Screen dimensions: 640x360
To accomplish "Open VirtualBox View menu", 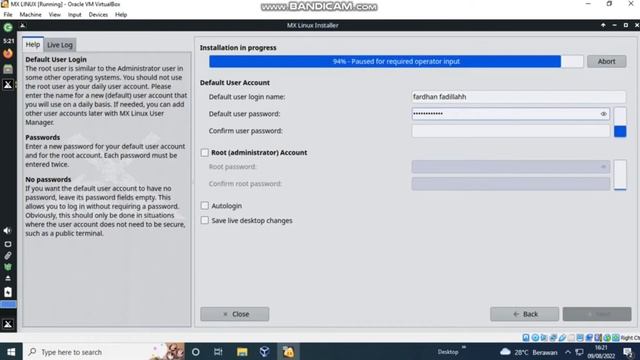I will point(55,15).
